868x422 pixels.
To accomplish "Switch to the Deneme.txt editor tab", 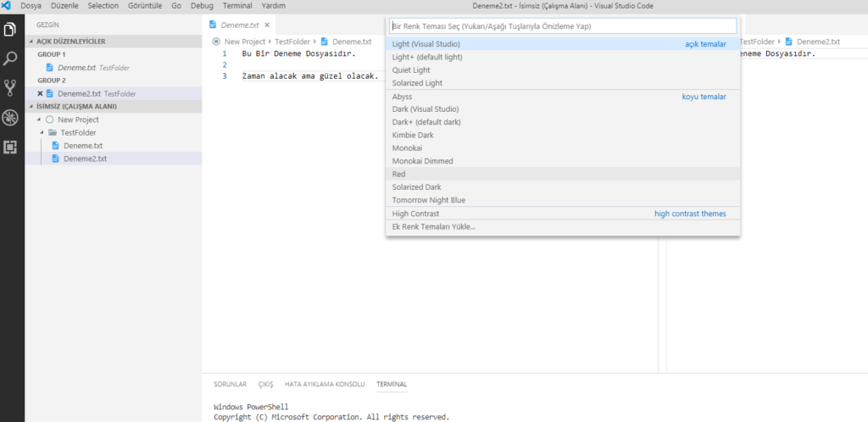I will [238, 25].
